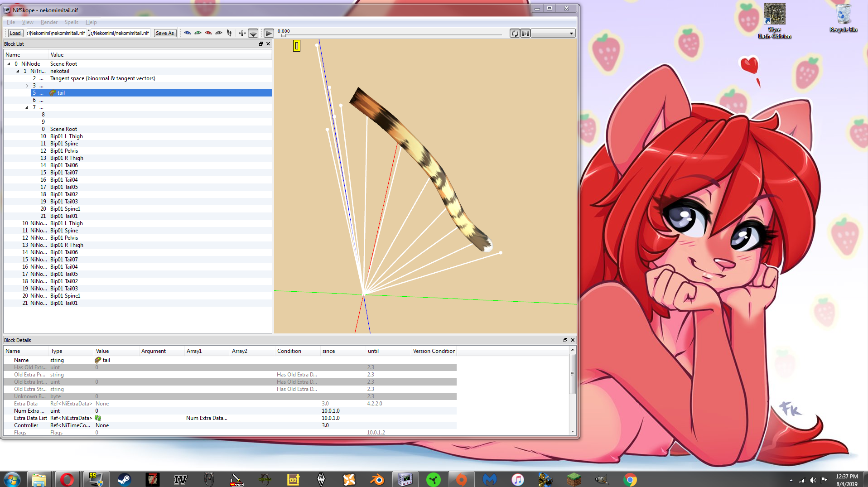Open Steam from taskbar

click(124, 479)
